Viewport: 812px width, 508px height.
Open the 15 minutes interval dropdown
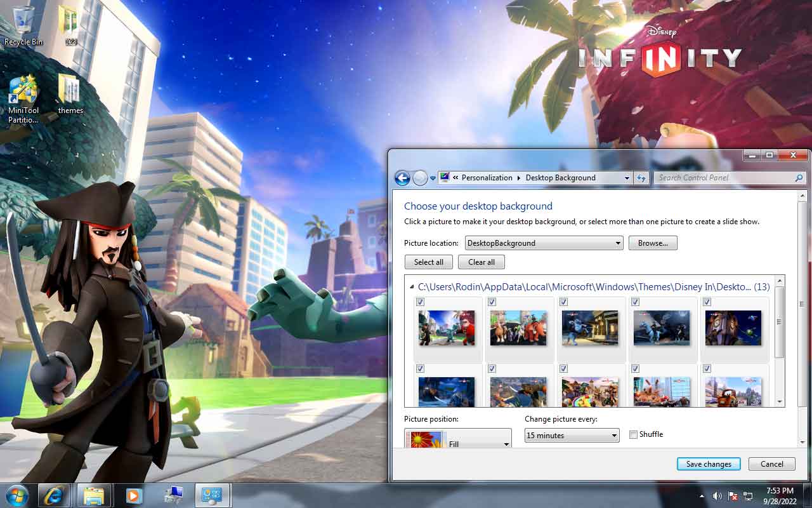coord(572,436)
